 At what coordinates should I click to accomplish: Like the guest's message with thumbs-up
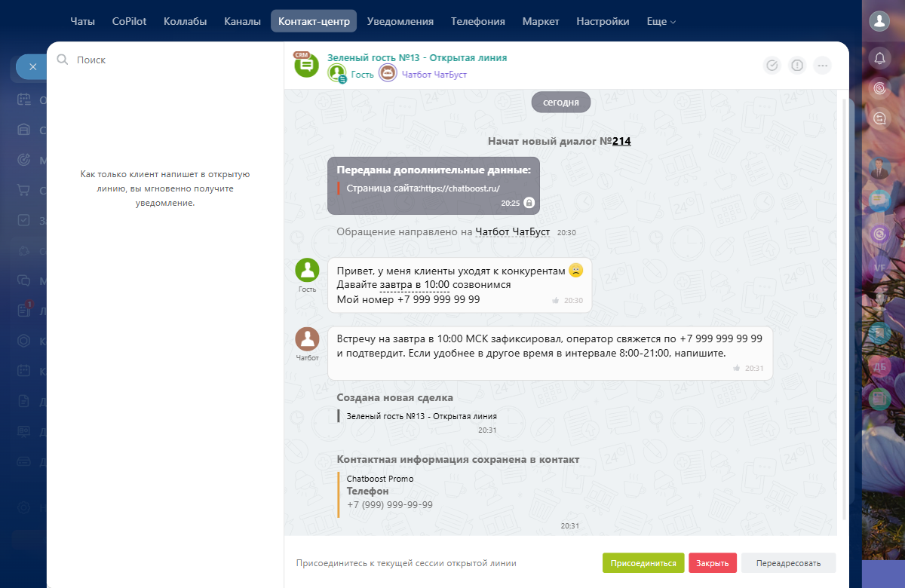(x=556, y=301)
